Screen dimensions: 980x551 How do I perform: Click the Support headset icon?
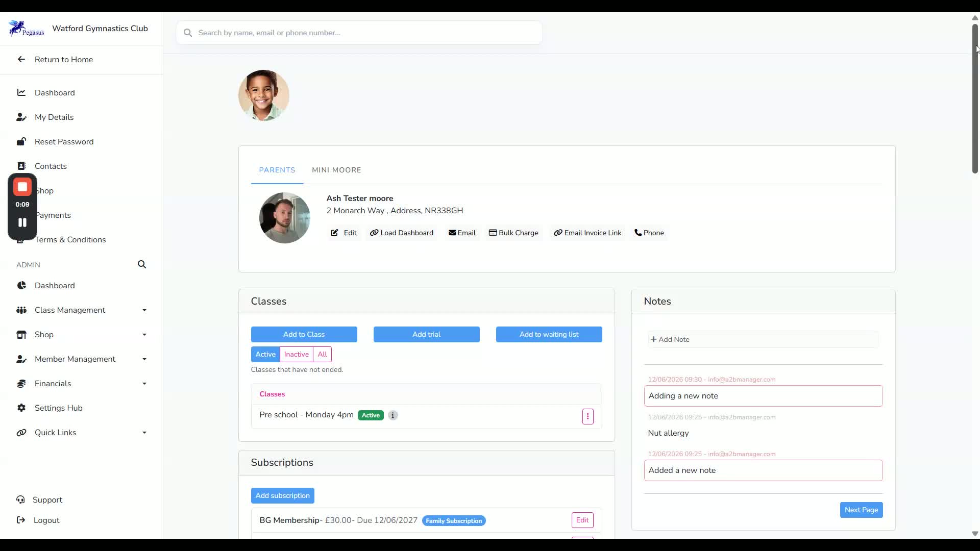pos(21,499)
